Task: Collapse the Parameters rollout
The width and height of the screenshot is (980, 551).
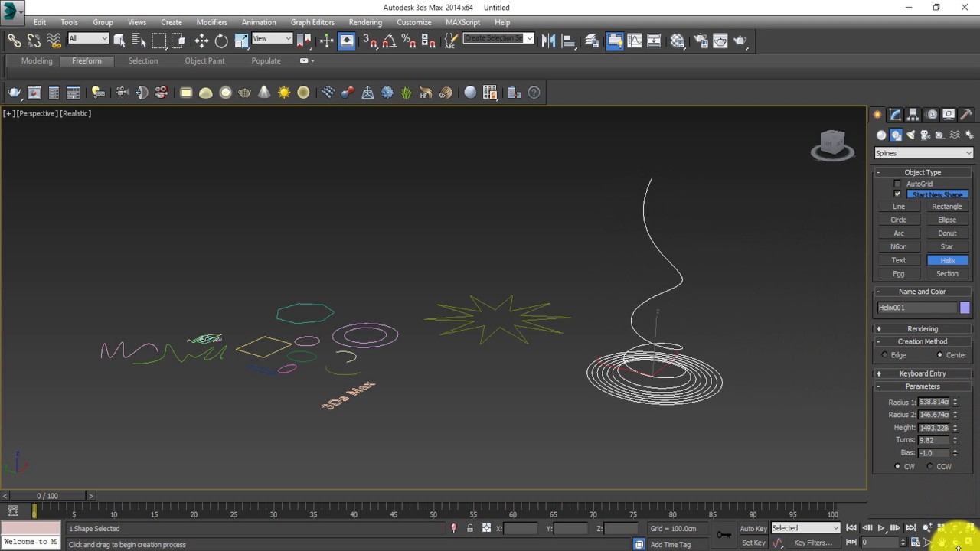Action: (923, 386)
